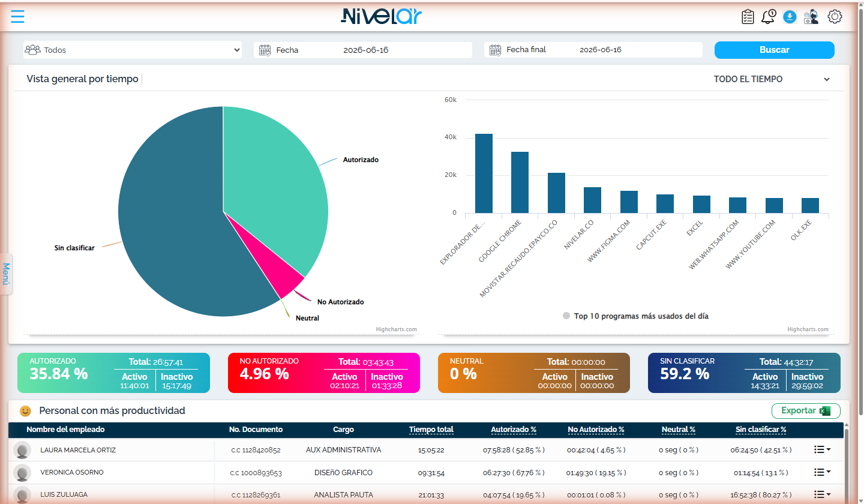Viewport: 864px width, 504px height.
Task: Sort by Autorizado % column header
Action: tap(514, 430)
